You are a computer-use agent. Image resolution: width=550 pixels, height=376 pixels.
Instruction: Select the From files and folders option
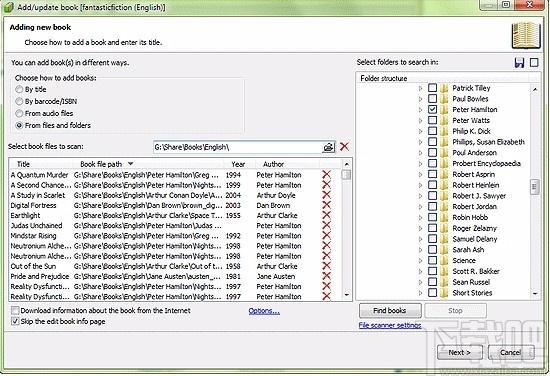coord(19,125)
